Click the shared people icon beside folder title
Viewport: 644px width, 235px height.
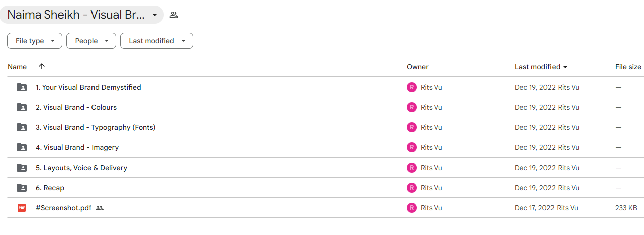(x=174, y=15)
